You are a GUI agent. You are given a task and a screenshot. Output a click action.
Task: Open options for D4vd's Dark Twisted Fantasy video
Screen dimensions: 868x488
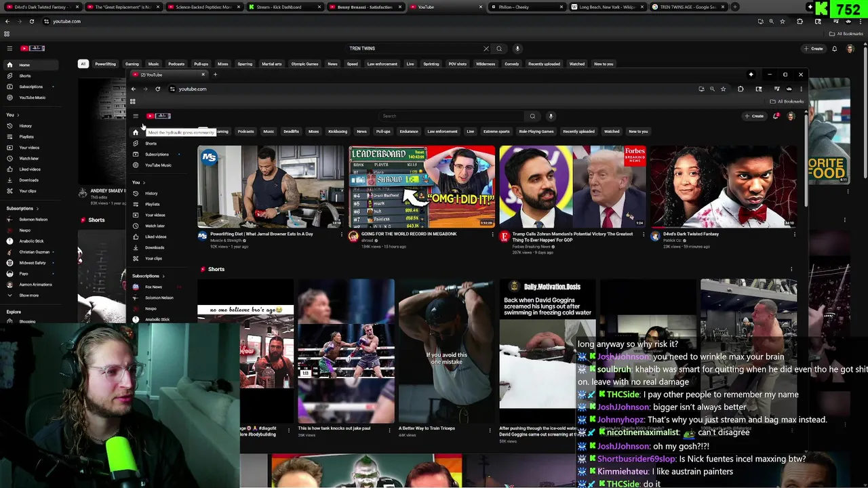(x=794, y=235)
